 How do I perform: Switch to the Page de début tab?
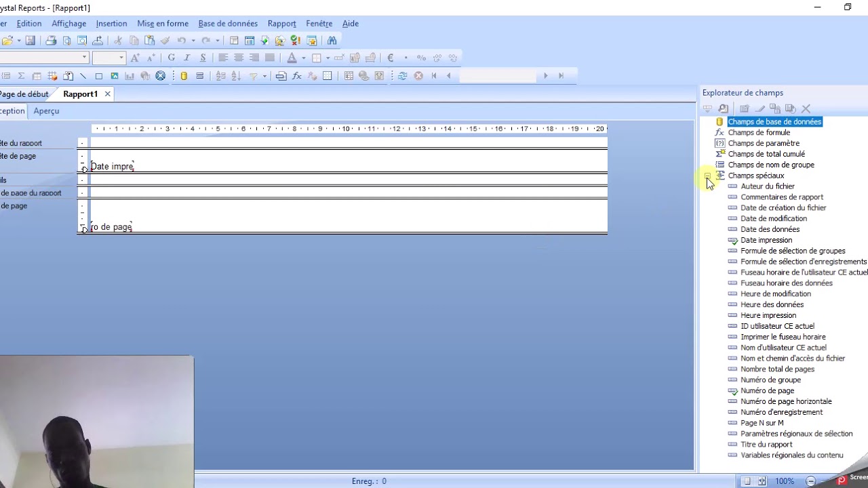tap(24, 94)
